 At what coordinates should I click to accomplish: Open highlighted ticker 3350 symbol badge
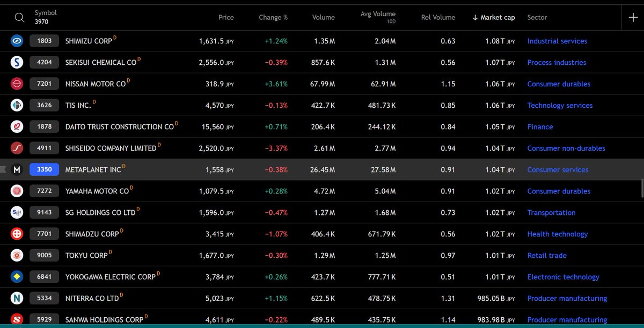coord(44,169)
